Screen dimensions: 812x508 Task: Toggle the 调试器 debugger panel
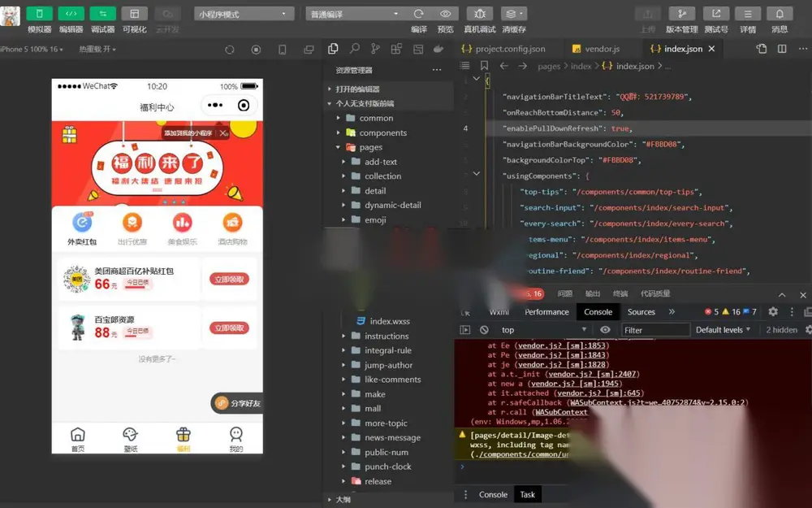(102, 14)
